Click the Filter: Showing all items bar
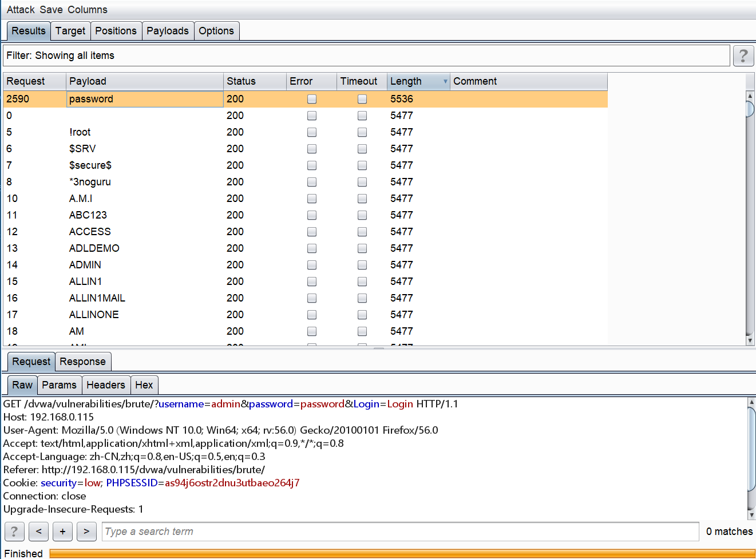Screen dimensions: 756x559 (x=366, y=55)
